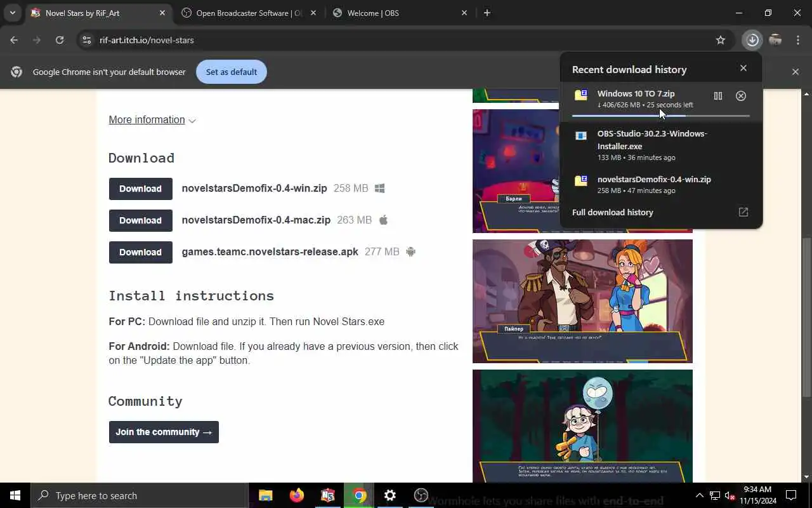Go forward with the forward arrow
The image size is (812, 508).
(x=37, y=40)
